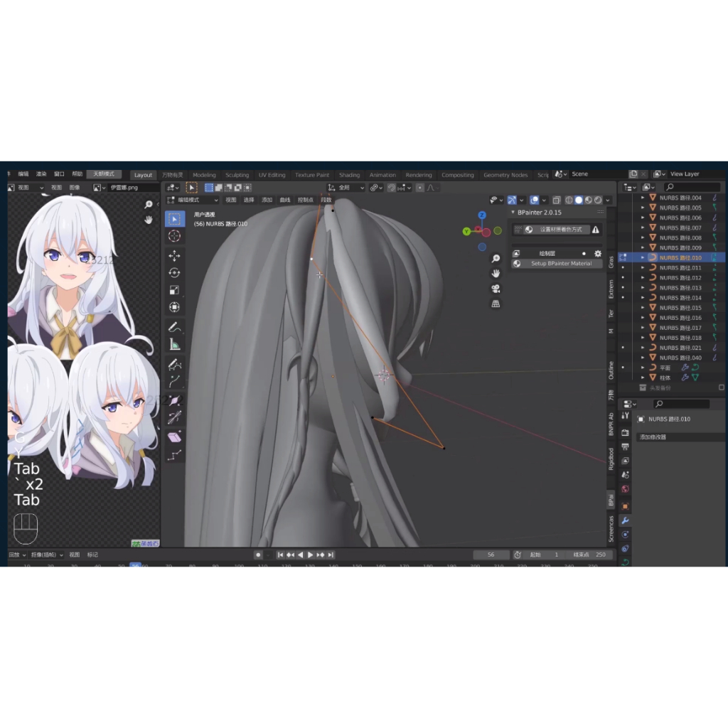728x728 pixels.
Task: Open the Modifier wrench properties tab
Action: 626,520
